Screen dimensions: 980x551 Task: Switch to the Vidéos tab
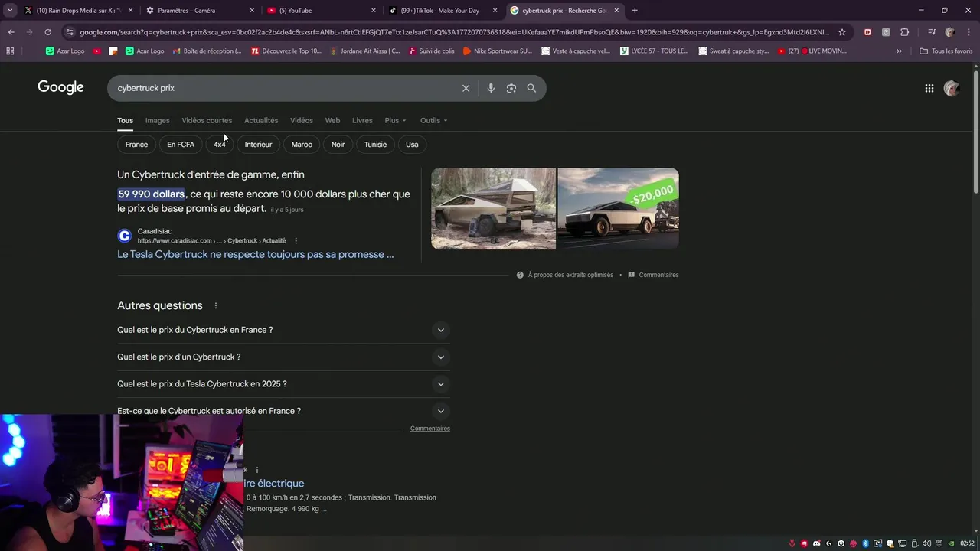(302, 120)
